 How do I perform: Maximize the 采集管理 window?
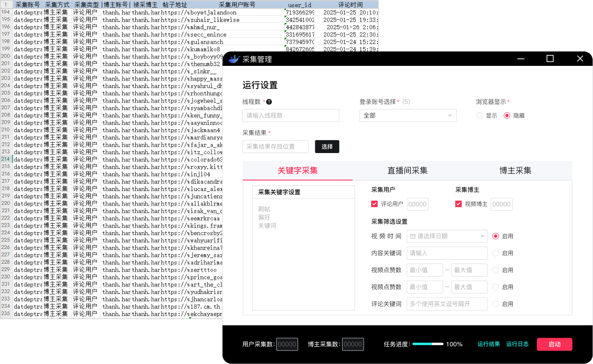tap(550, 59)
